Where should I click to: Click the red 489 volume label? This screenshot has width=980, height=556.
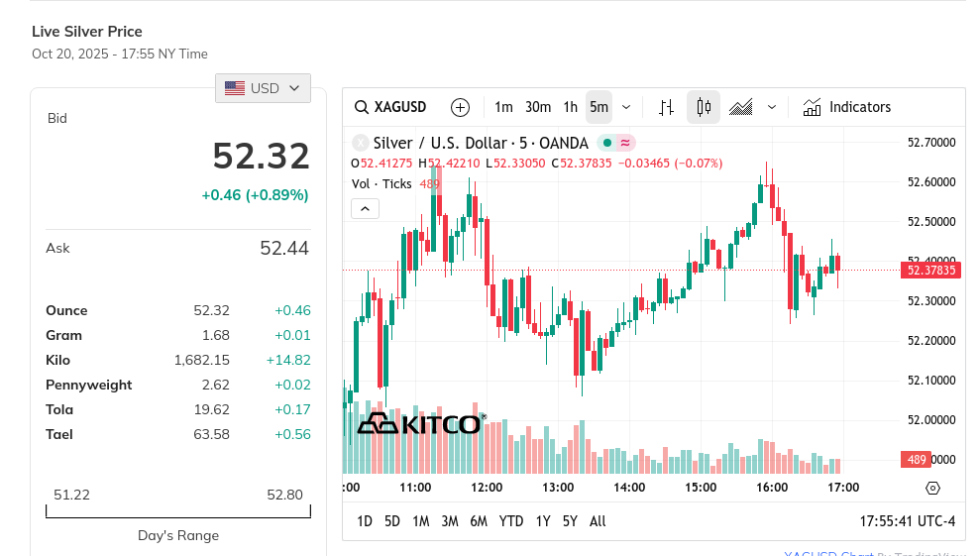(x=916, y=460)
